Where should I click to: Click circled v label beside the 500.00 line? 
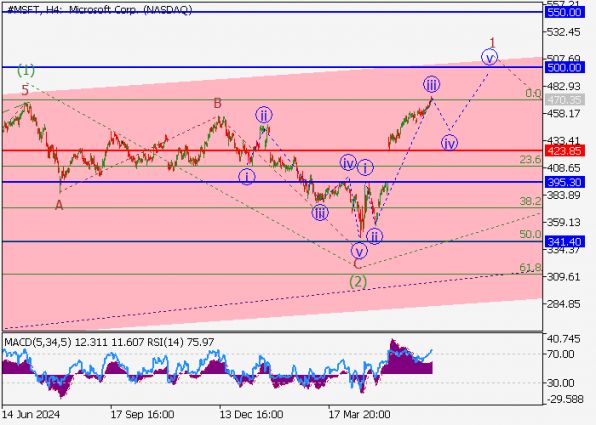coord(490,58)
